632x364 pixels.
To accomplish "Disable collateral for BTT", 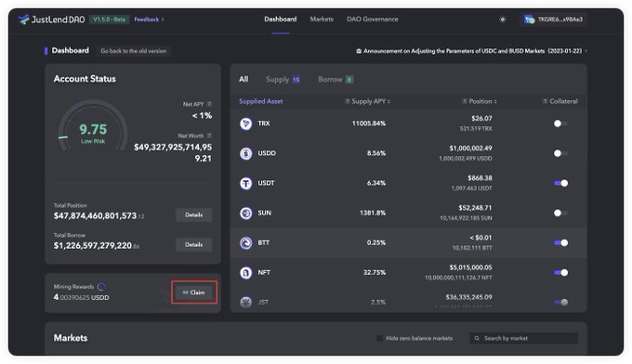I will (x=560, y=242).
